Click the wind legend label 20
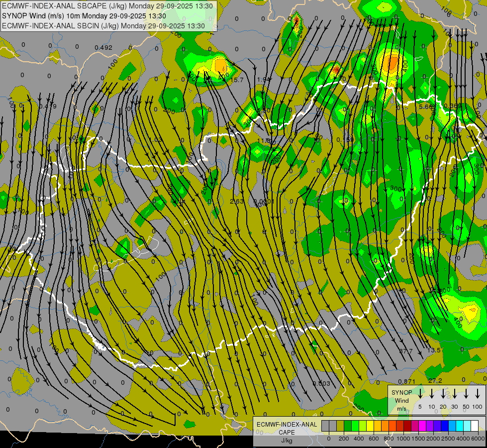This screenshot has height=448, width=487. point(443,407)
